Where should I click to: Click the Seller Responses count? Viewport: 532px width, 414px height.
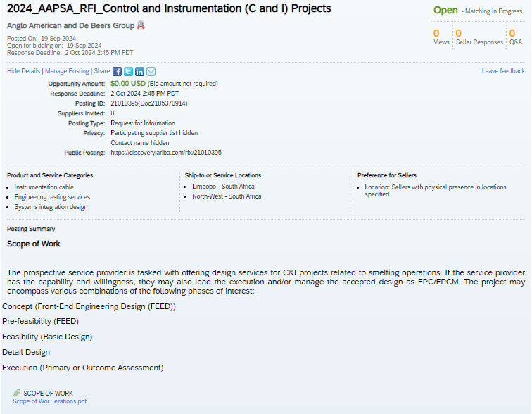click(458, 33)
